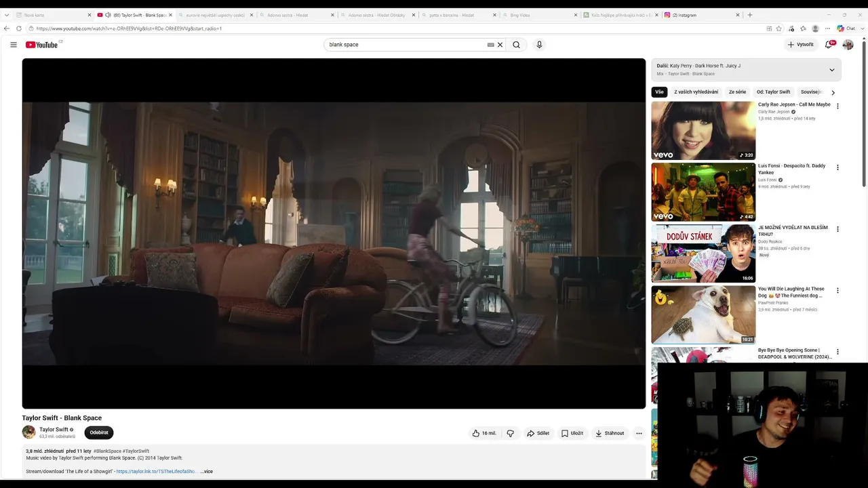
Task: Go back in the browser
Action: pos(7,28)
